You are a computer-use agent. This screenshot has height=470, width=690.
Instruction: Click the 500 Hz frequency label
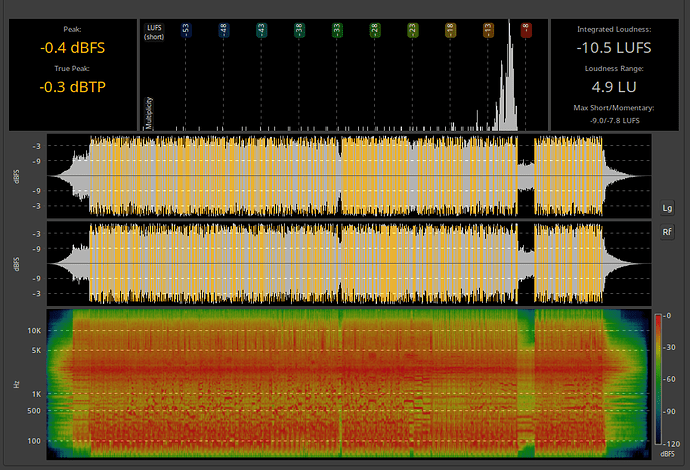tap(34, 411)
